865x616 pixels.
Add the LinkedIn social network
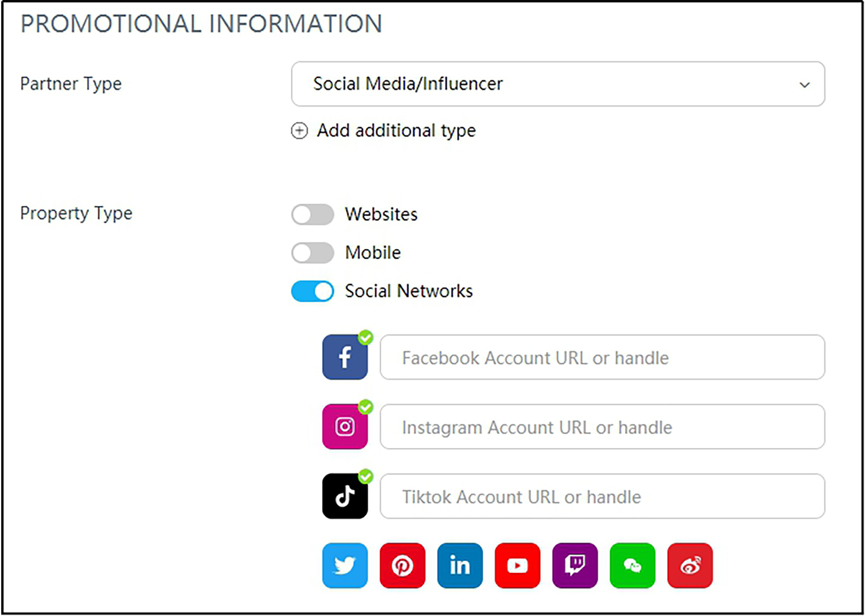point(459,565)
